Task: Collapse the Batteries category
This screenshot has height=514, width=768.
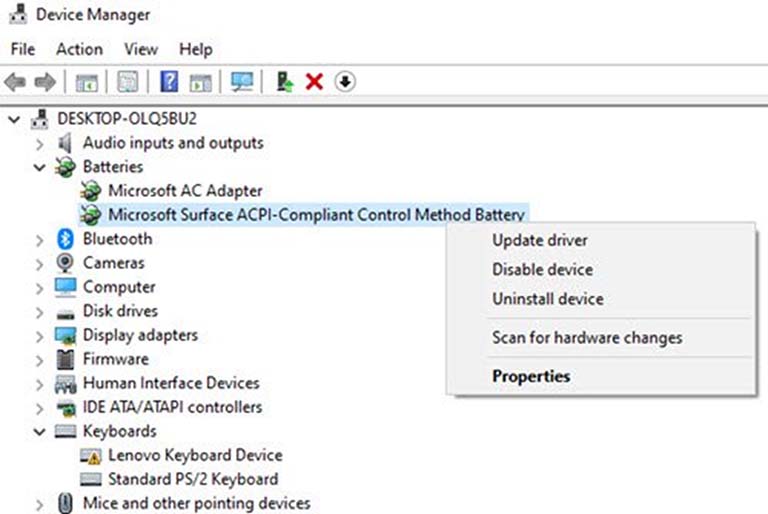Action: 40,168
